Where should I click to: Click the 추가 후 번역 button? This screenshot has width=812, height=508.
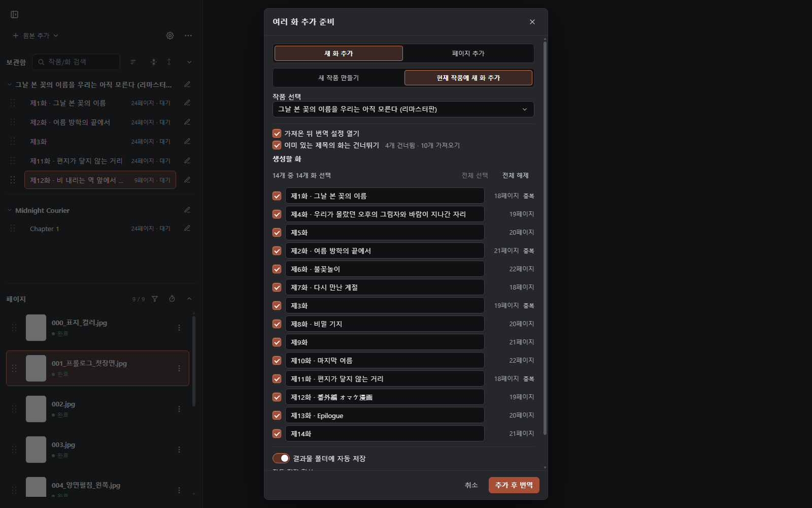point(514,485)
